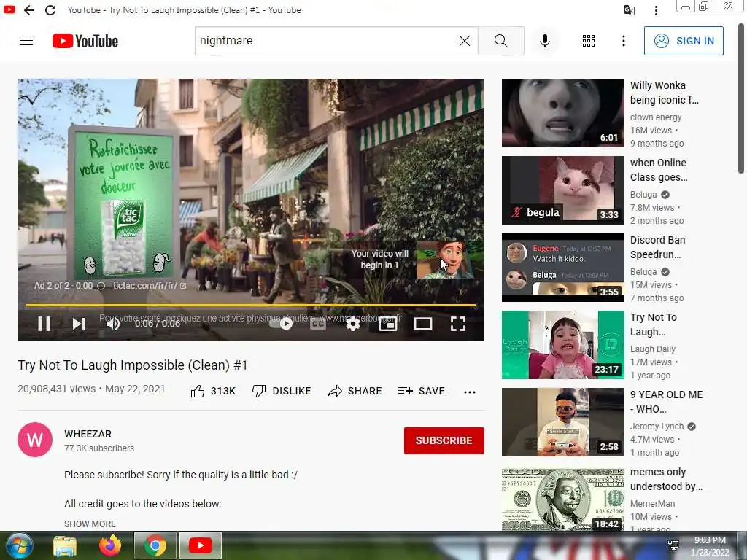Click the SIGN IN button
Screen dimensions: 747x560
[683, 41]
